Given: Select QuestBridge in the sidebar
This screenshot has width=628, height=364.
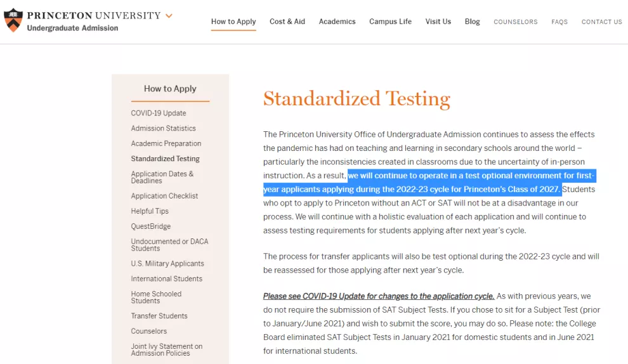Looking at the screenshot, I should tap(151, 227).
